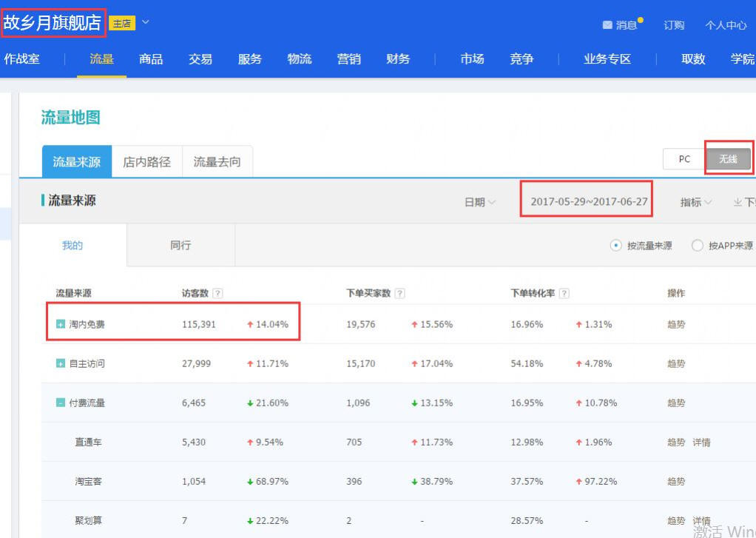Open the 消息 envelope icon
The image size is (756, 538).
point(607,24)
